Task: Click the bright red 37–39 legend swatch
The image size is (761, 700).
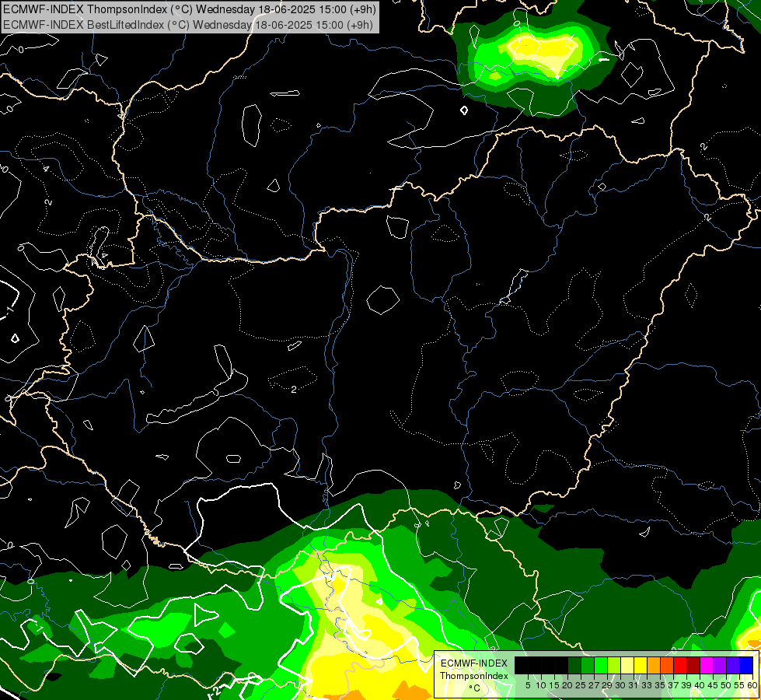Action: [x=680, y=665]
